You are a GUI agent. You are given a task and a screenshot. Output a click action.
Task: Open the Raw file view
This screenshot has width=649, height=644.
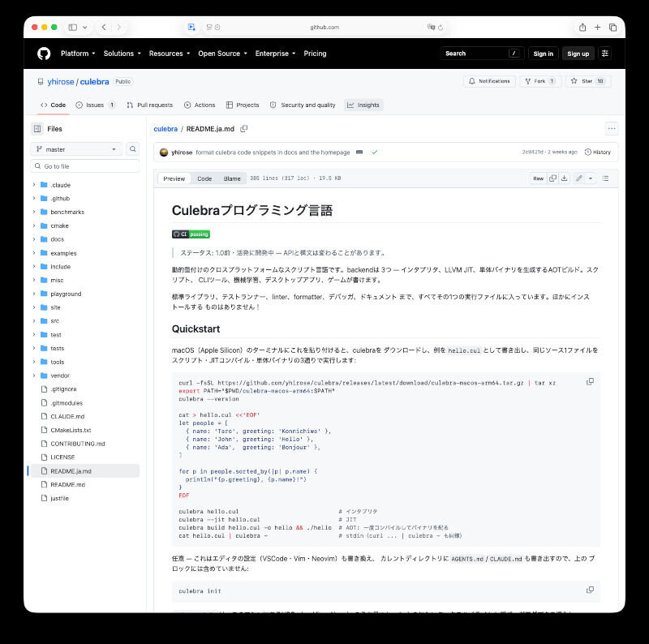click(x=538, y=178)
